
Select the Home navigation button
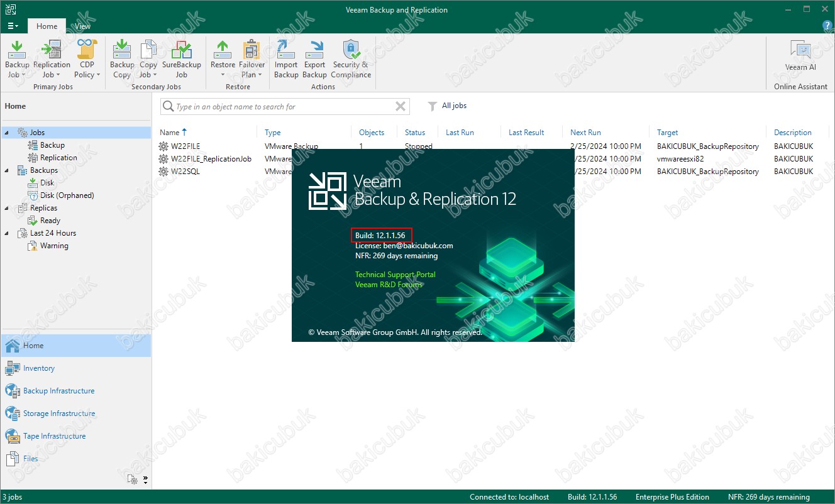[76, 346]
